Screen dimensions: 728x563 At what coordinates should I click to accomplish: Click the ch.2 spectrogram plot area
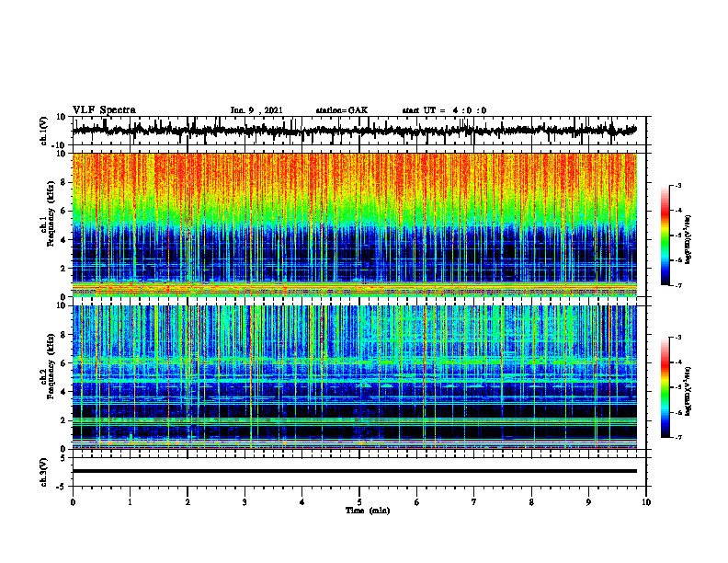point(354,377)
